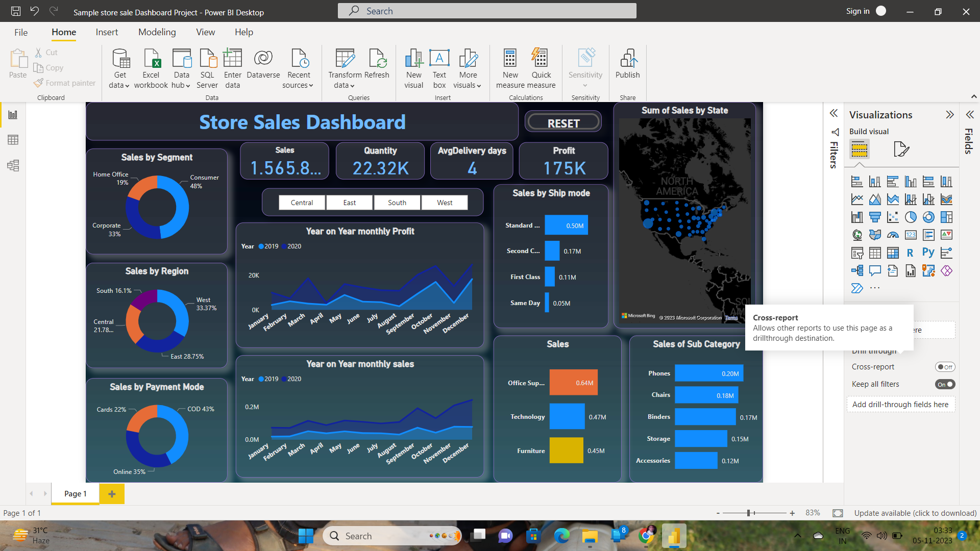Screen dimensions: 980x551
Task: Click the RESET button on the dashboard
Action: pyautogui.click(x=563, y=122)
